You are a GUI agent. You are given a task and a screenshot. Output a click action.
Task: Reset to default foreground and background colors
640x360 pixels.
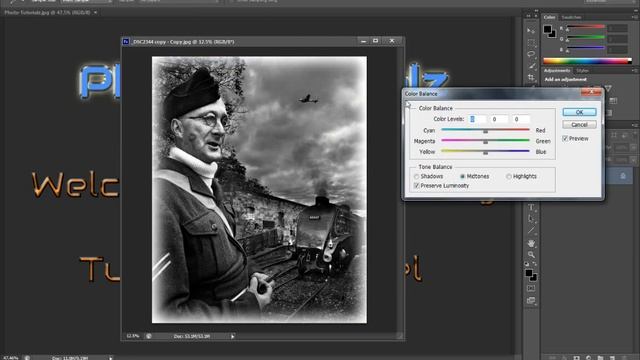point(527,264)
